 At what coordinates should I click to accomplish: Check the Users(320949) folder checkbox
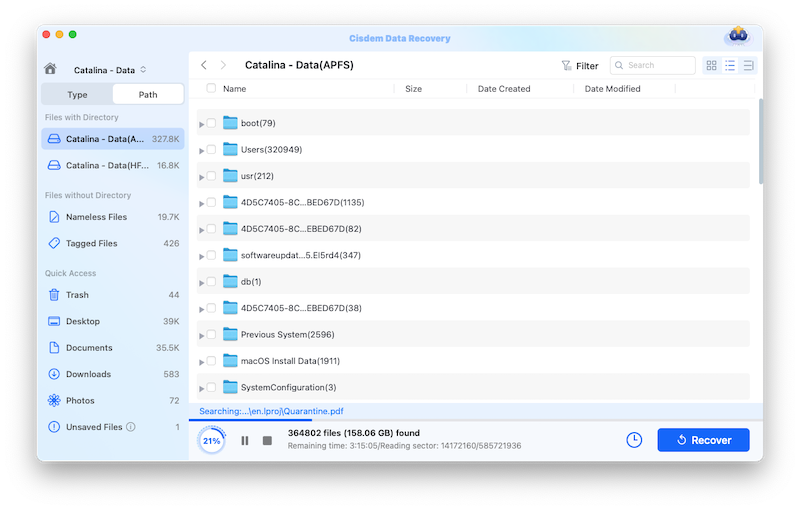(x=211, y=150)
